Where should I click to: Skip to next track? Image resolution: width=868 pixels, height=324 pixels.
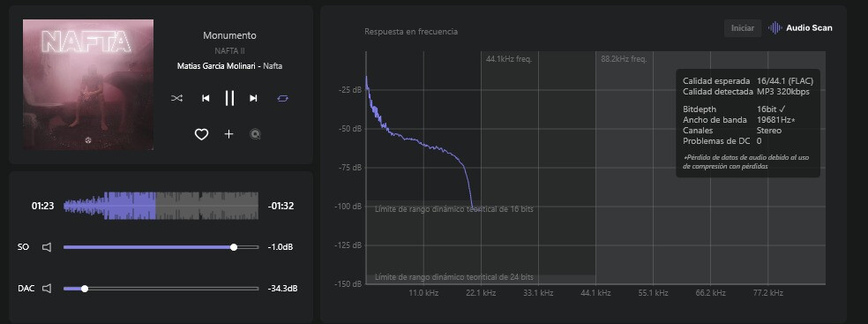click(253, 98)
